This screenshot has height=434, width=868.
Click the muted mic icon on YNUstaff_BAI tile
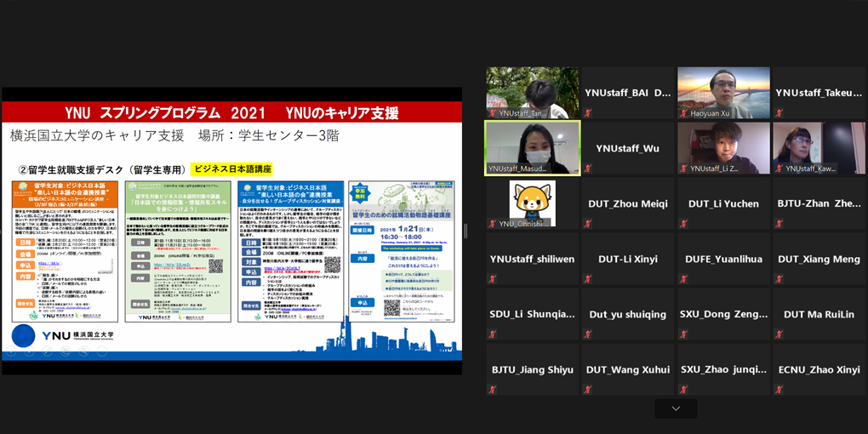(x=588, y=113)
